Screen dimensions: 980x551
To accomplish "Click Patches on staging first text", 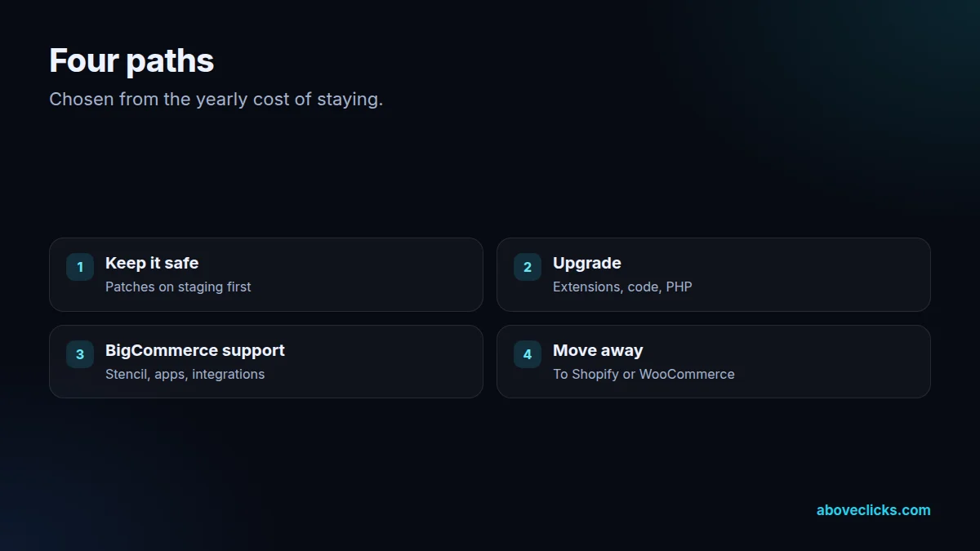I will (x=178, y=287).
